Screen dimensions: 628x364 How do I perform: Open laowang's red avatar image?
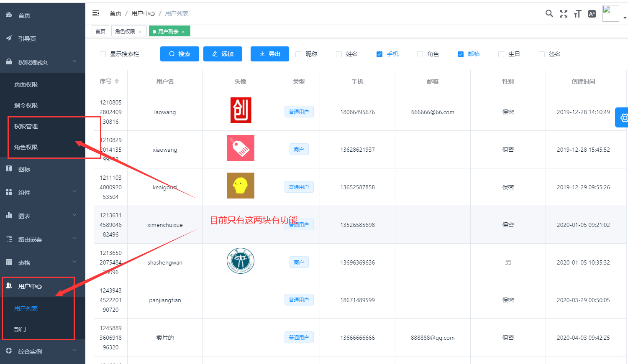241,110
